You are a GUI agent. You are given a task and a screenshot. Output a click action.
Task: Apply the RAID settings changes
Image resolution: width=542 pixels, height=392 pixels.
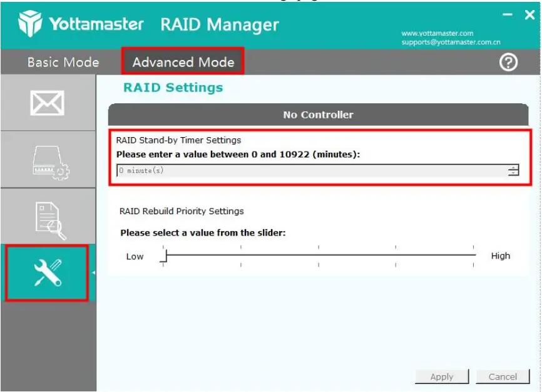coord(442,376)
